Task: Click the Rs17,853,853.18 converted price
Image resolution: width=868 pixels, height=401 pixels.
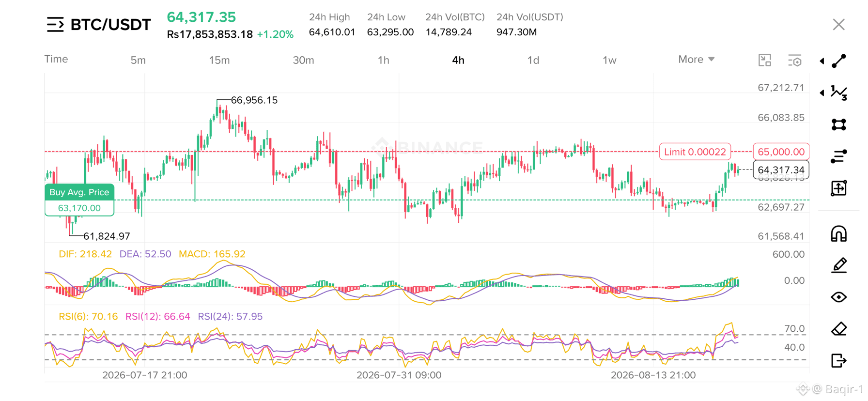Action: pyautogui.click(x=210, y=34)
